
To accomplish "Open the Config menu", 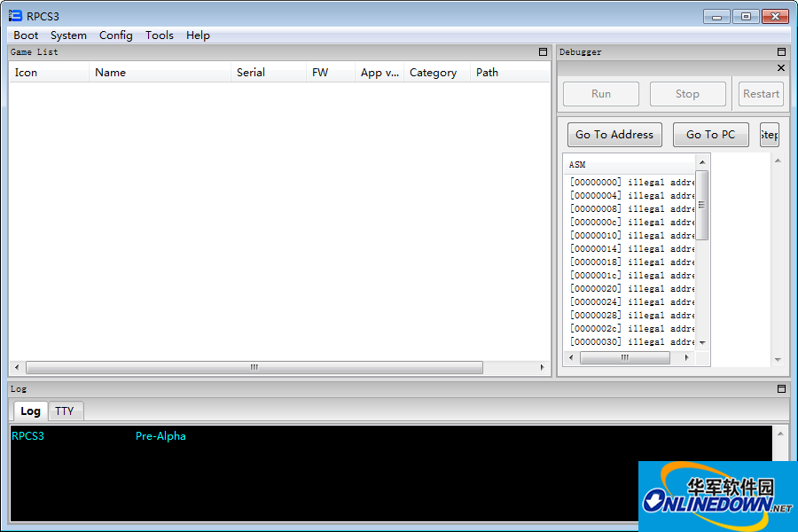I will pos(116,35).
